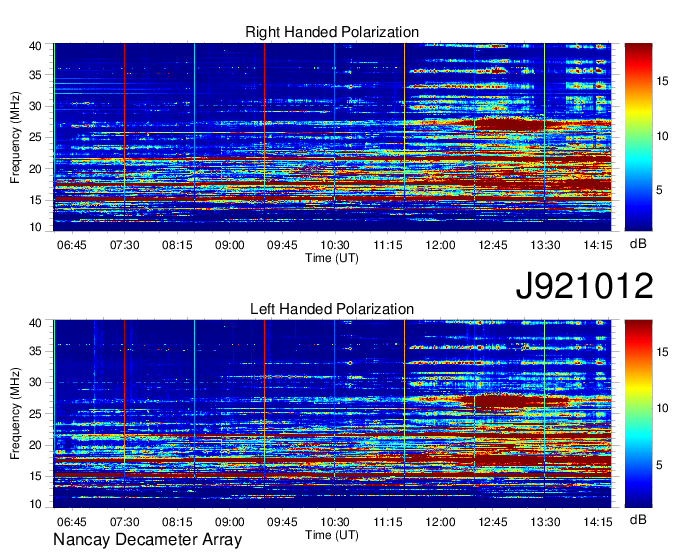
Task: Click the 10 dB tick on Left Handed colorbar
Action: pyautogui.click(x=662, y=408)
